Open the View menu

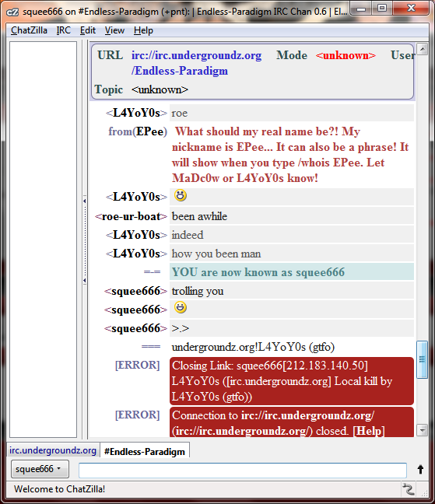tap(114, 30)
